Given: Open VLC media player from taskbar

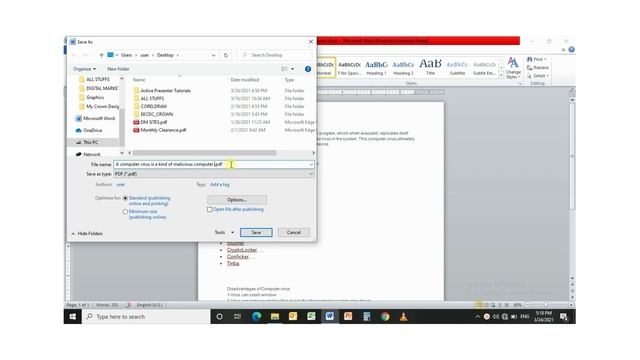Looking at the screenshot, I should pyautogui.click(x=403, y=316).
